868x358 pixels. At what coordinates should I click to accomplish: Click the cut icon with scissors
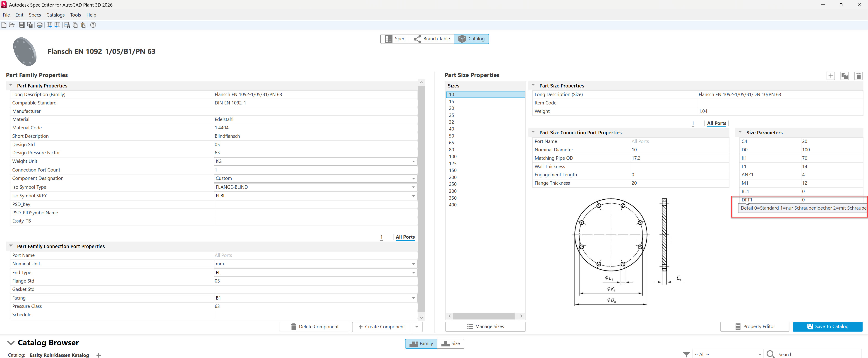point(67,25)
